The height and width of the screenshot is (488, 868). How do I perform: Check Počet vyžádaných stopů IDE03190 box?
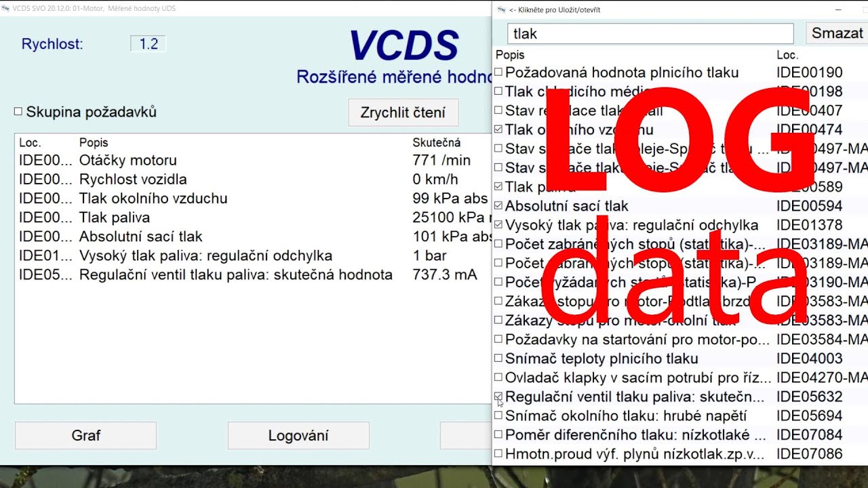click(499, 281)
